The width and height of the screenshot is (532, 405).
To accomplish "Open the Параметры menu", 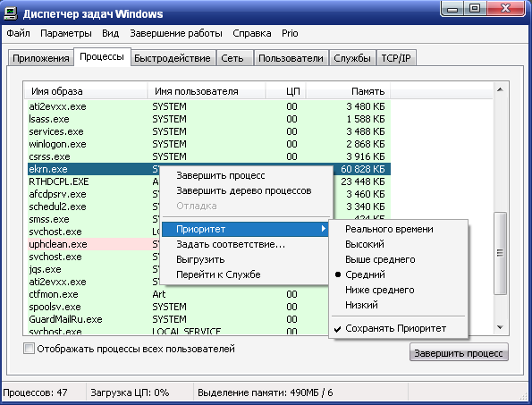I will pos(66,33).
